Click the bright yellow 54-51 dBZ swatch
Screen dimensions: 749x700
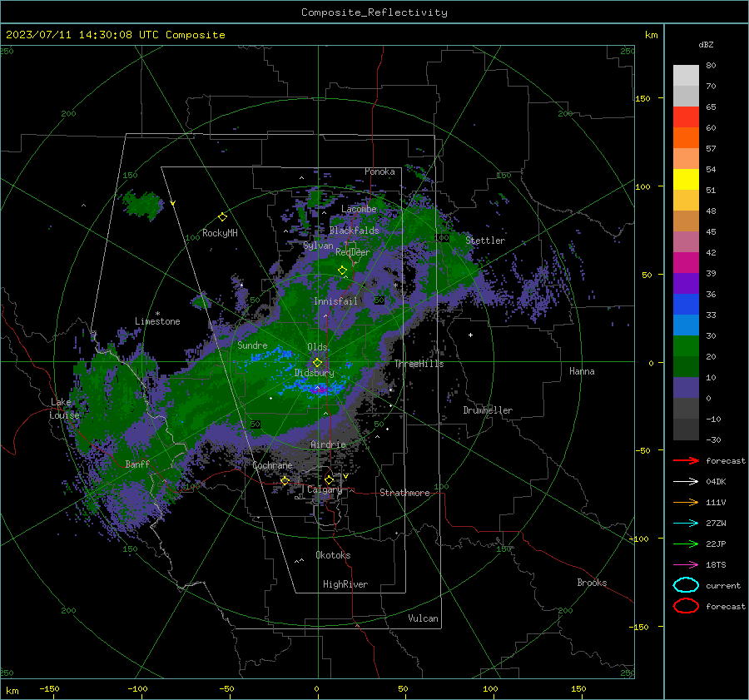click(686, 180)
